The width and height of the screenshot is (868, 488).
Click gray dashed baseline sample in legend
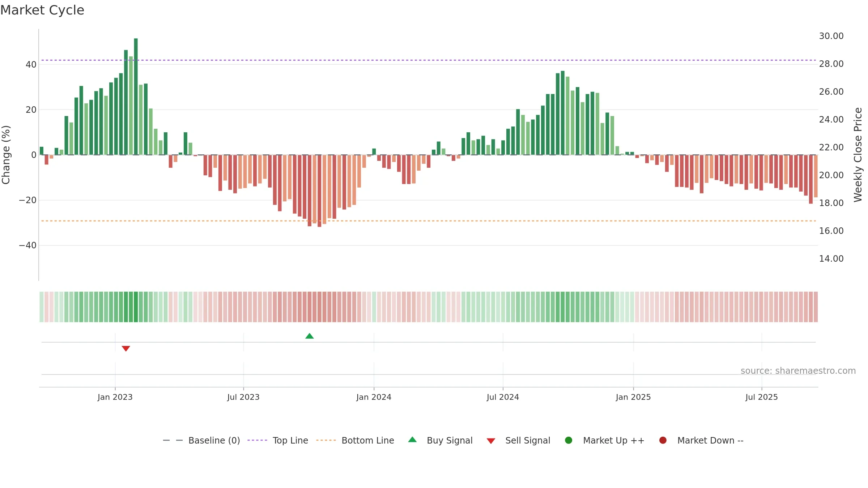click(x=173, y=440)
